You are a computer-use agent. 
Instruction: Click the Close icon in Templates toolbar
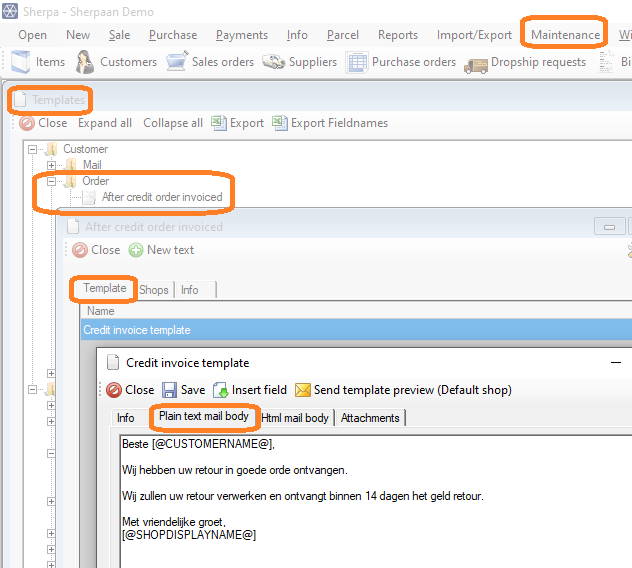point(27,123)
